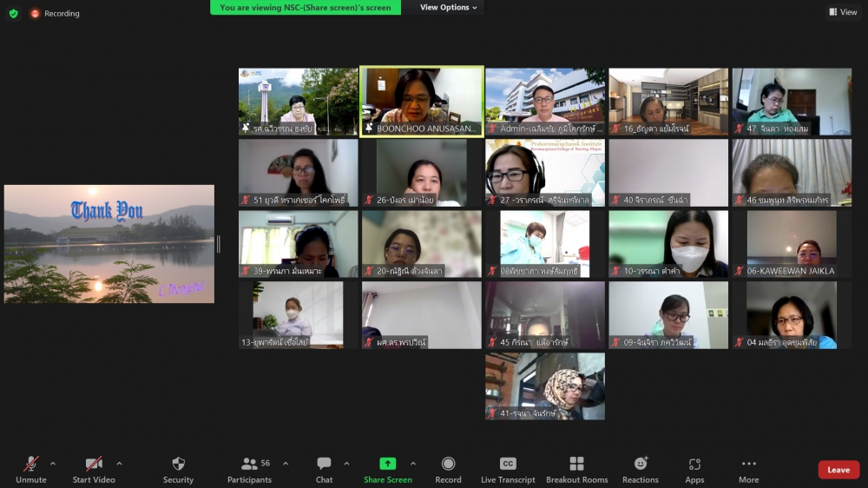Open the Apps panel
This screenshot has height=488, width=868.
pyautogui.click(x=694, y=465)
